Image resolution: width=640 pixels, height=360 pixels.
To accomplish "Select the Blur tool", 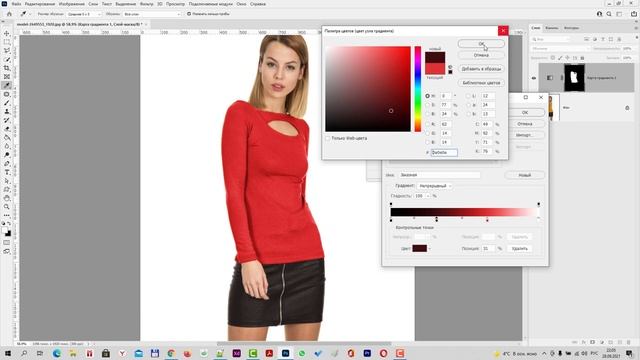I will coord(7,146).
